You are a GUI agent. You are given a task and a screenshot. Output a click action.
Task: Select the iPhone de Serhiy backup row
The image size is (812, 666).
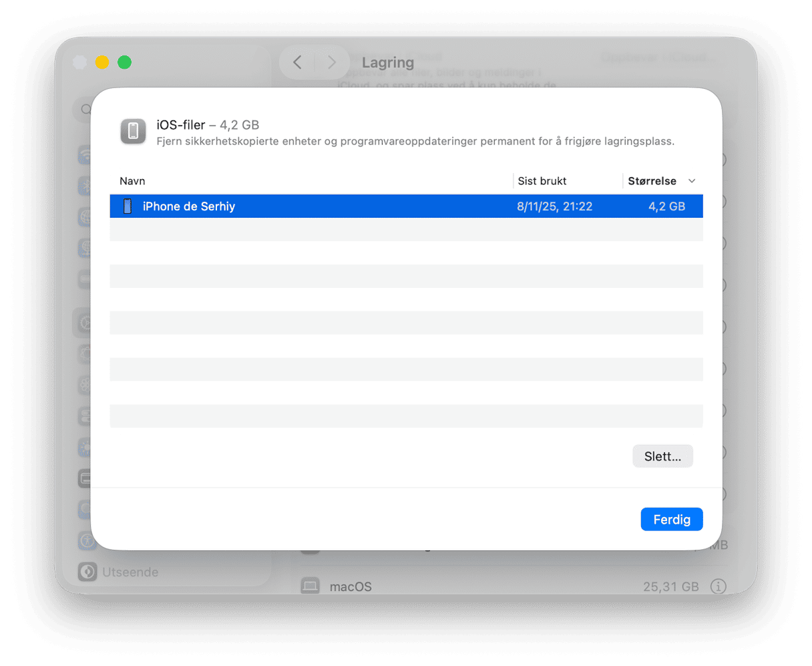point(406,206)
